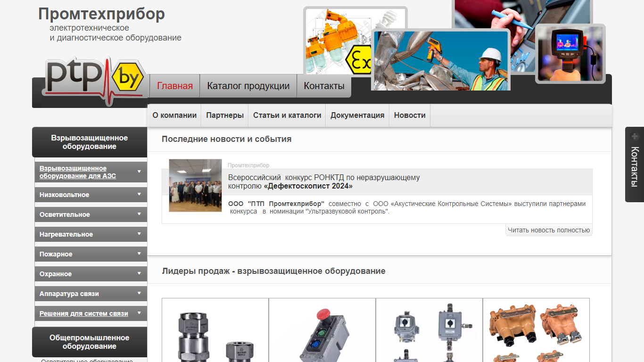Image resolution: width=644 pixels, height=362 pixels.
Task: Click the Промтехприбор site title
Action: tap(101, 14)
